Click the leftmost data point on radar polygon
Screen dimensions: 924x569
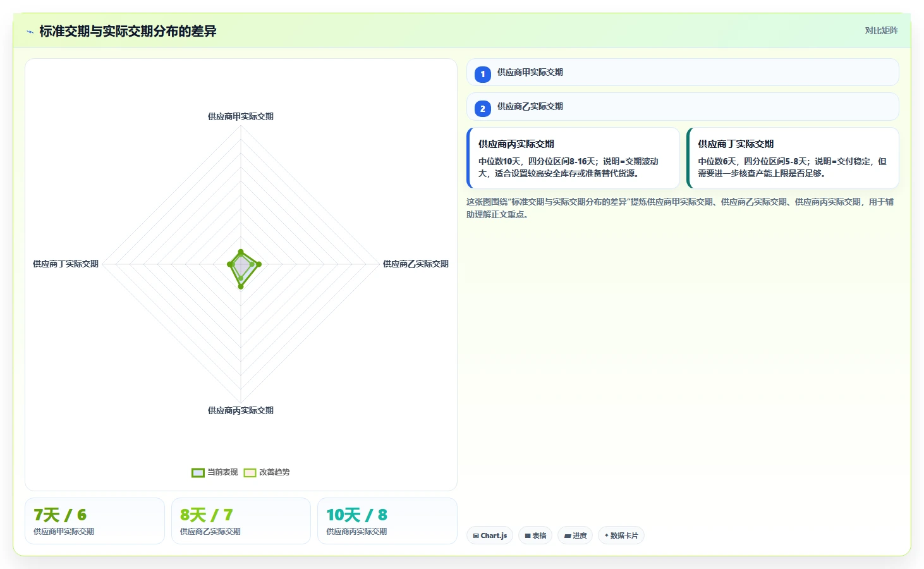point(229,264)
